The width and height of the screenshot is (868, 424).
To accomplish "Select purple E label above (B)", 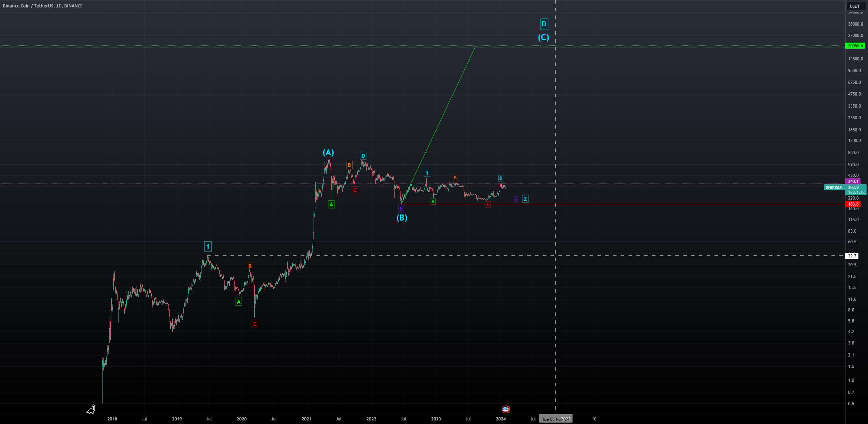I will tap(401, 208).
